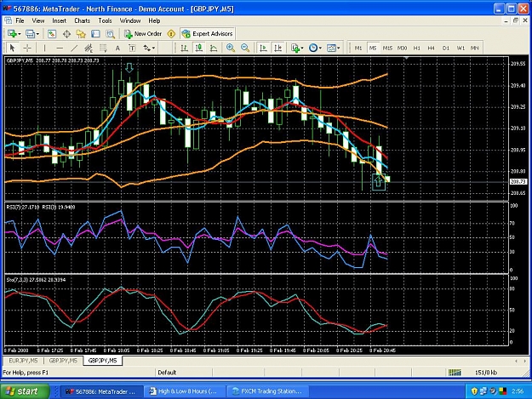
Task: Switch timeframe to M1
Action: coord(358,48)
